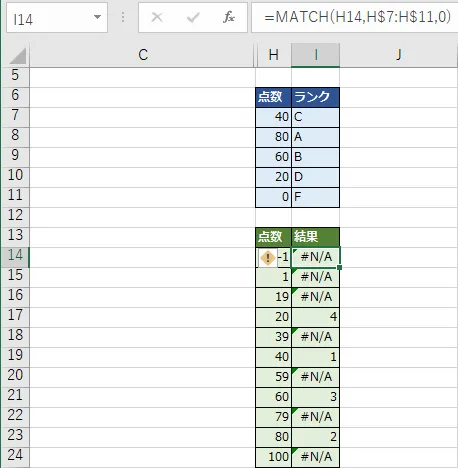Screen dimensions: 458x468
Task: Confirm entry with the checkmark icon
Action: [193, 17]
